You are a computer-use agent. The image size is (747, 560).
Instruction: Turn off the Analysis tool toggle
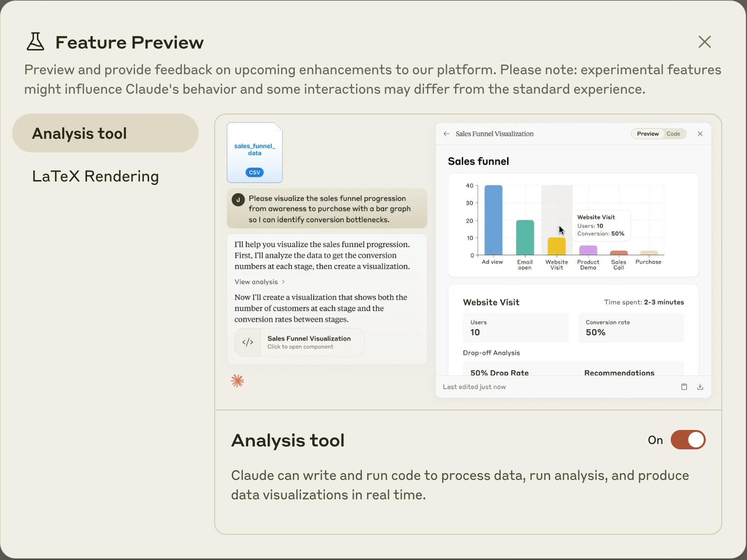[688, 440]
